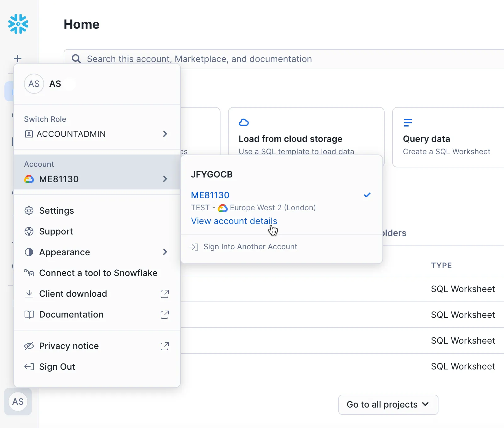Click the Client download arrow icon
The width and height of the screenshot is (504, 428).
(x=29, y=294)
